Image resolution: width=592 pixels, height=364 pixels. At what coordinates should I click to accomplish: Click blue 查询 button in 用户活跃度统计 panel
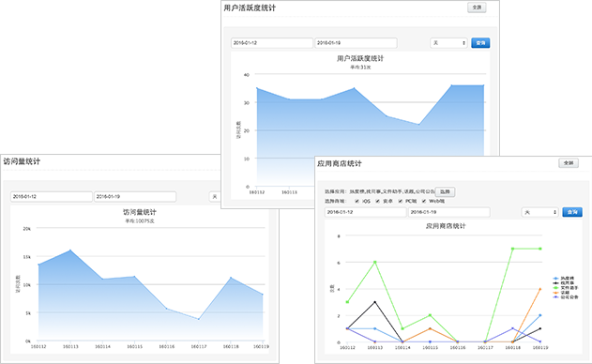[x=480, y=43]
